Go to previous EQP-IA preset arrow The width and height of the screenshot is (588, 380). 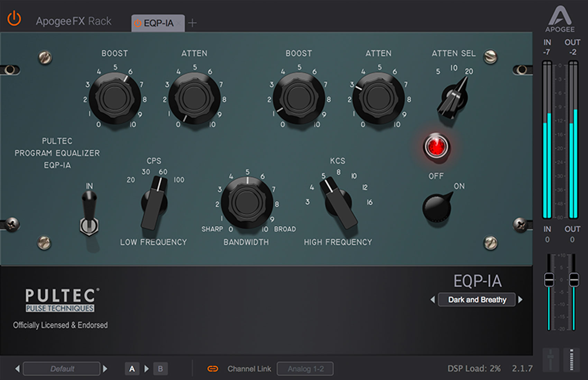point(433,300)
